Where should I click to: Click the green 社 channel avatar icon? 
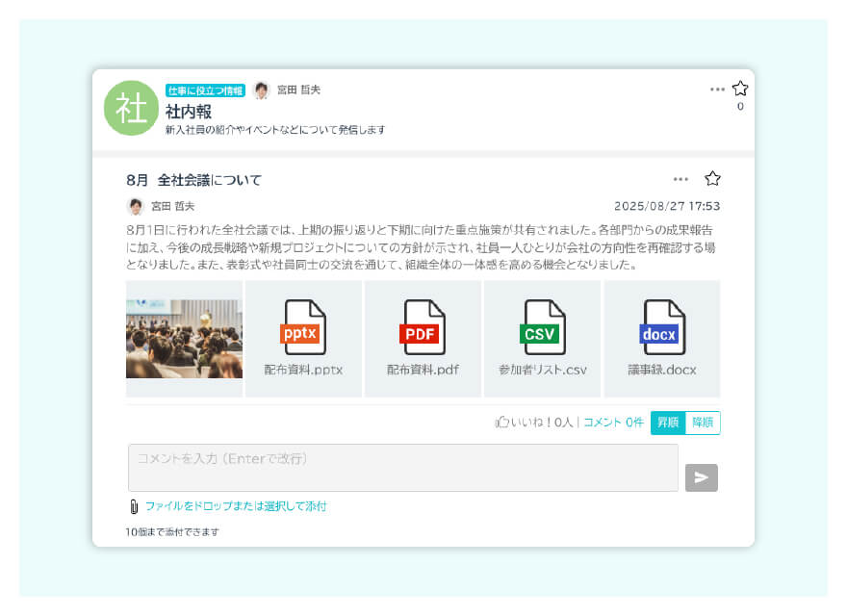click(x=131, y=108)
